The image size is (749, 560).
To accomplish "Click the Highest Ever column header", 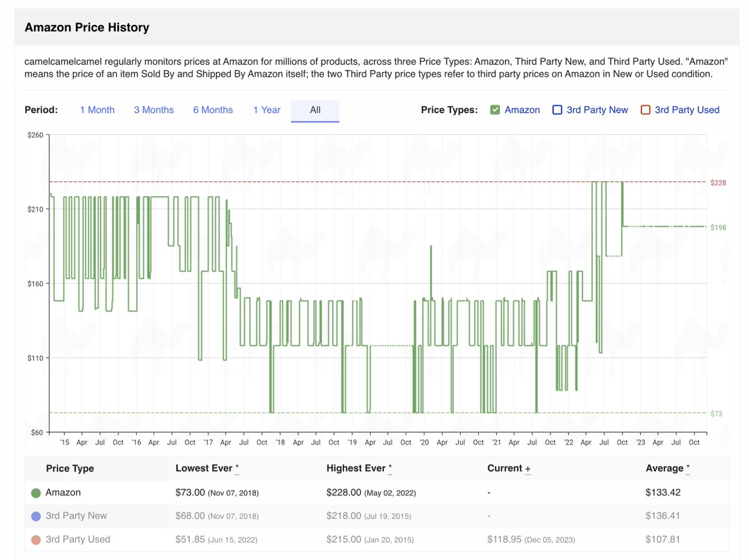I will coord(355,468).
